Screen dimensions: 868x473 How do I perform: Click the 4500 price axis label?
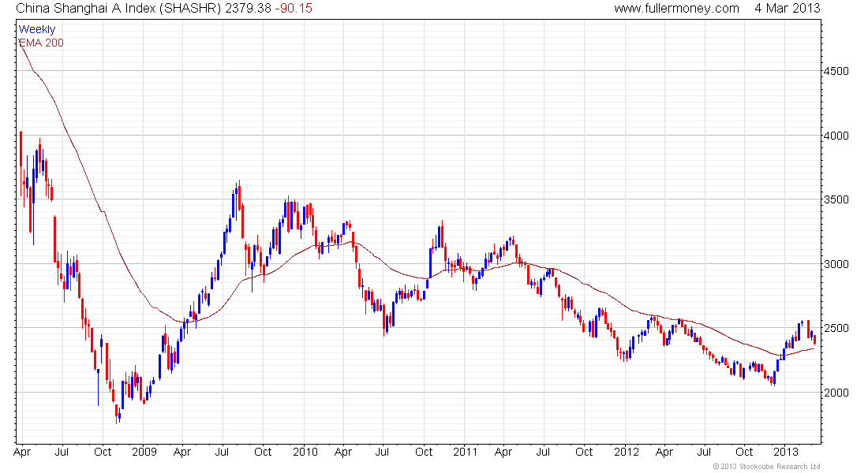836,72
